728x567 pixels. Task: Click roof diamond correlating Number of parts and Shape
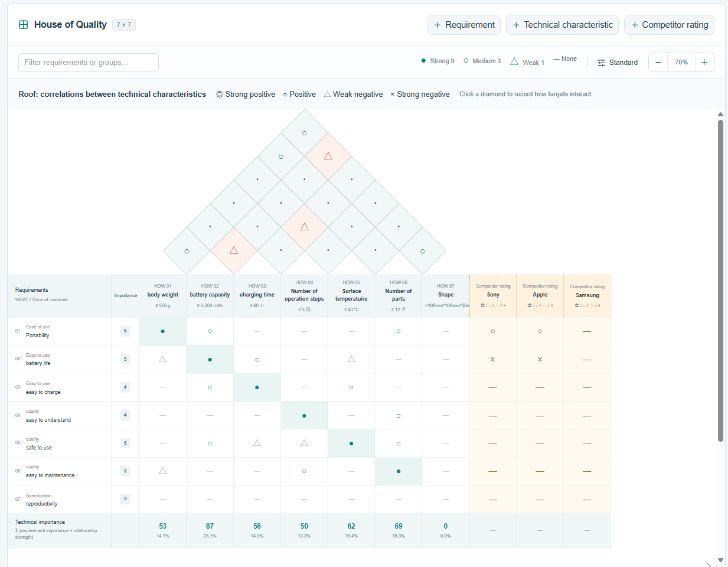click(423, 251)
